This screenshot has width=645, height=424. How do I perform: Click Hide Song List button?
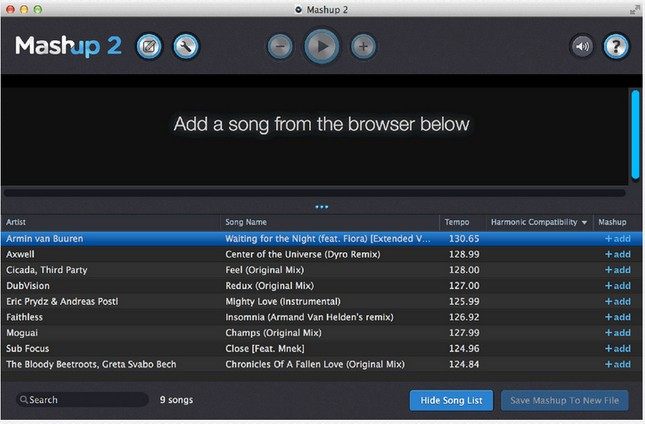coord(451,400)
